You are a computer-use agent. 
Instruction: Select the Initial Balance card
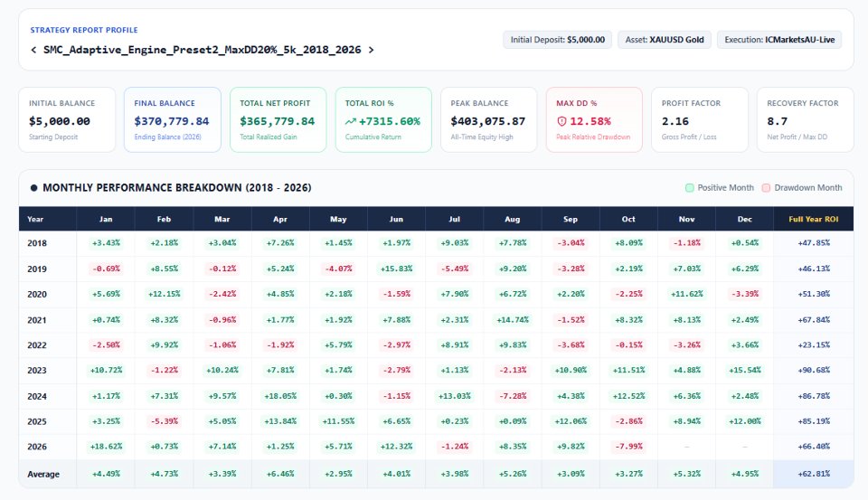[67, 119]
